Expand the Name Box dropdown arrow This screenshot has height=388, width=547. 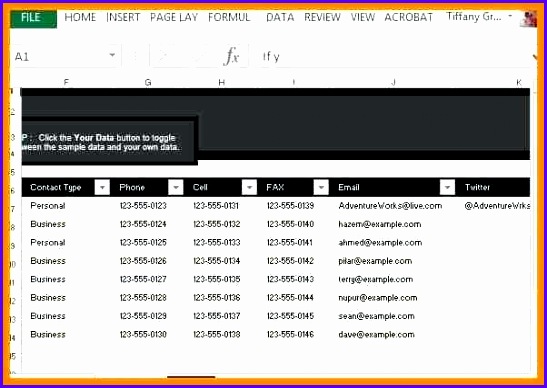point(112,55)
